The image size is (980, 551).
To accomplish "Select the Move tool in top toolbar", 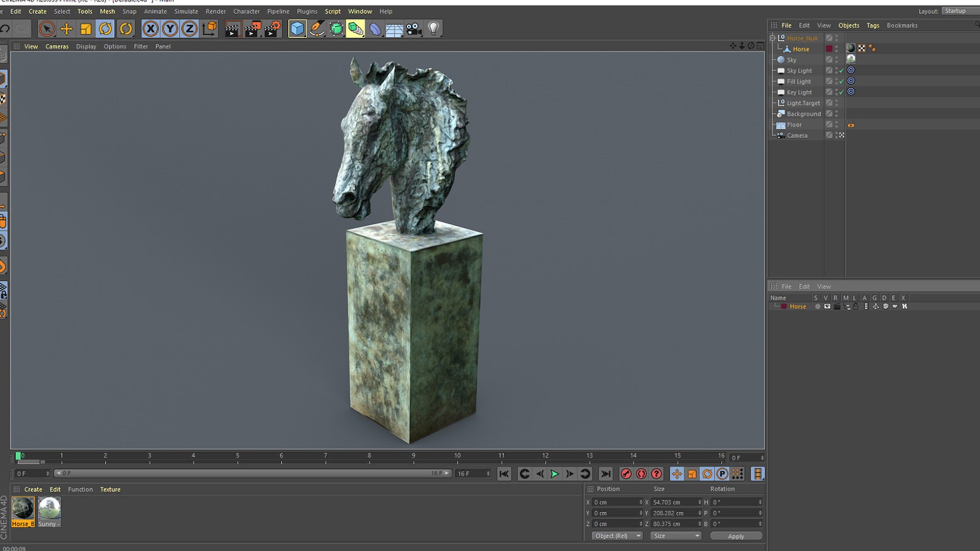I will (66, 29).
